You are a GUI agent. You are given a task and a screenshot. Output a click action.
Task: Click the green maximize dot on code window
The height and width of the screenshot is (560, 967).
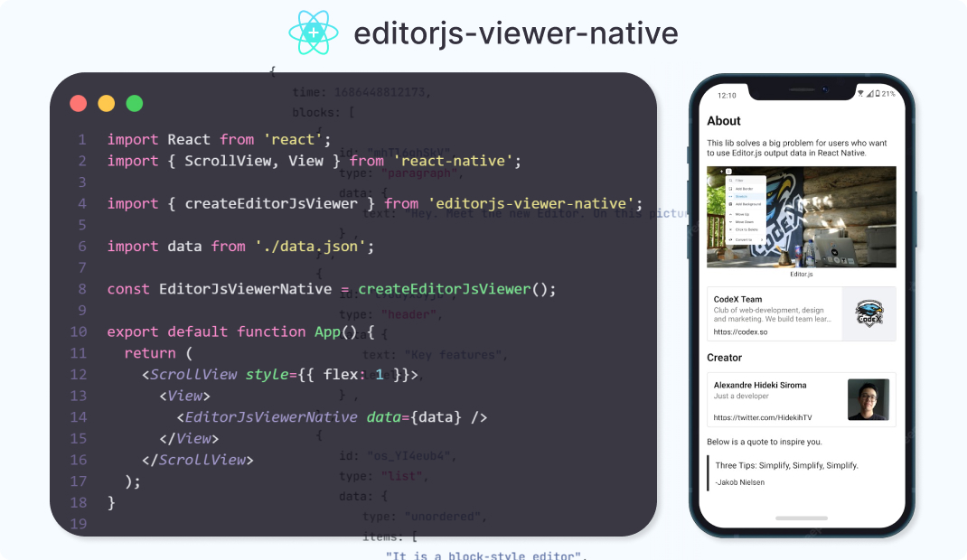pos(135,104)
